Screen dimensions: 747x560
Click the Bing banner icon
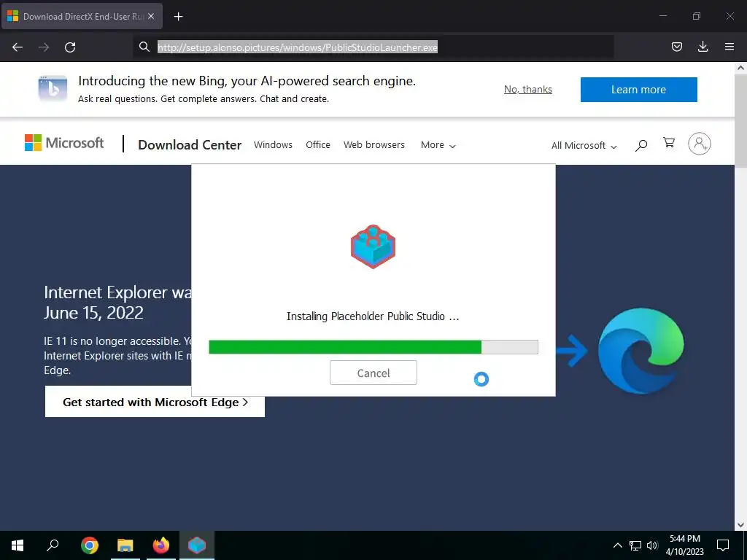pos(53,88)
